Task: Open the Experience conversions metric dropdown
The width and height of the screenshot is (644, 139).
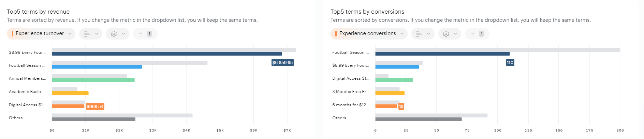Action: tap(369, 34)
